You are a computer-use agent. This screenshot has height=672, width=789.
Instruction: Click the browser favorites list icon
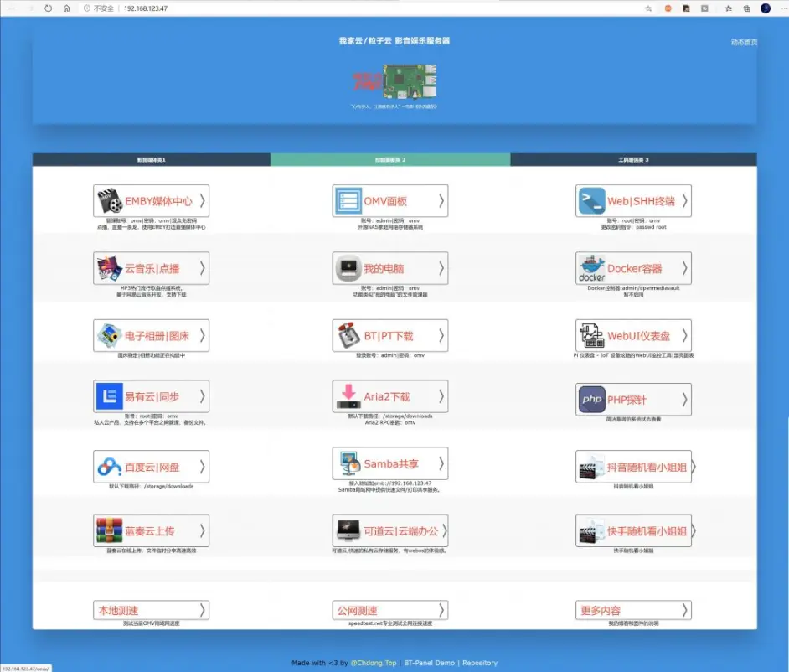click(728, 8)
